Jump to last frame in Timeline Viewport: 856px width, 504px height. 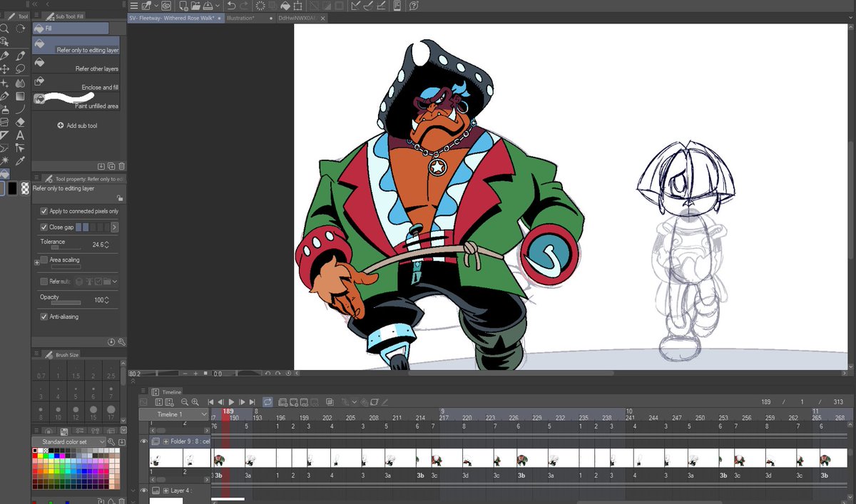pyautogui.click(x=252, y=402)
